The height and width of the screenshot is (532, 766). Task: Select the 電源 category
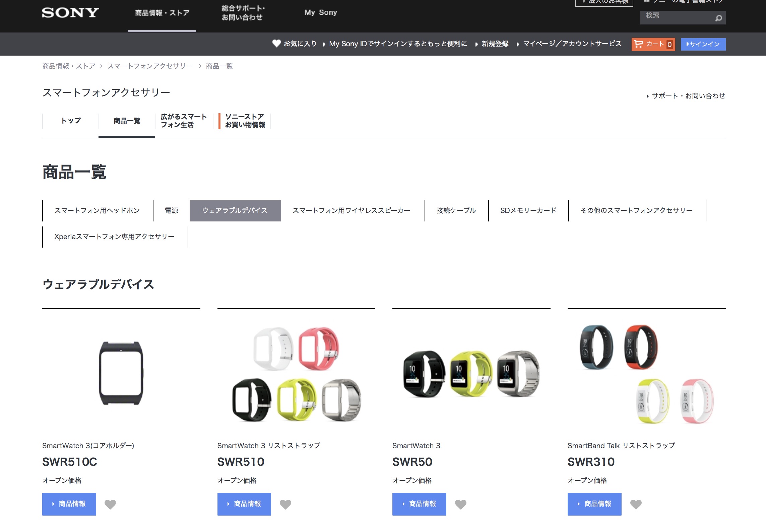point(171,210)
